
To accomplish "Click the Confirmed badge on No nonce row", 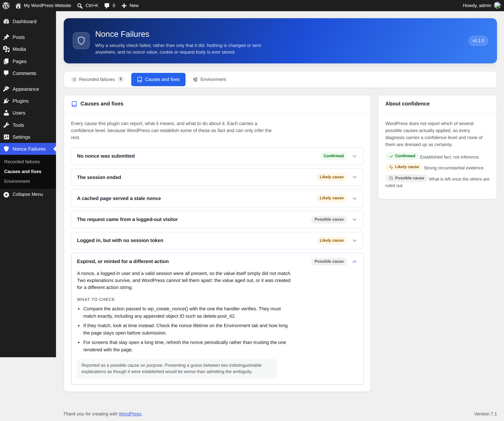I will pos(334,156).
